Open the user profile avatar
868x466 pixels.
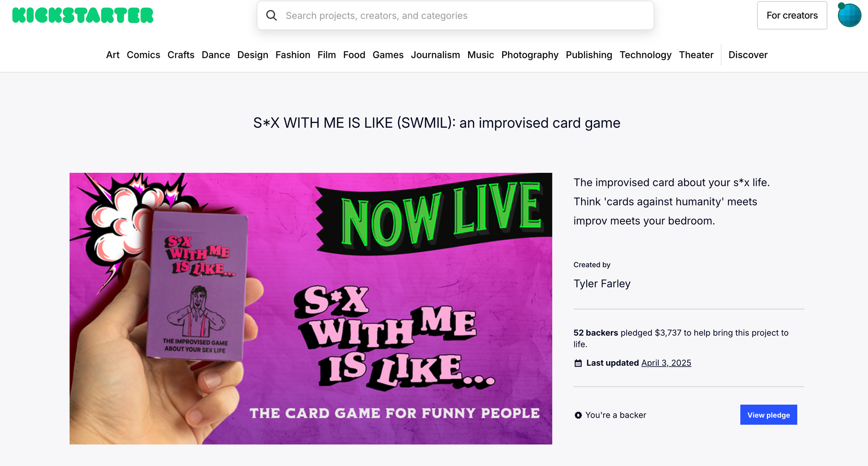click(x=849, y=15)
